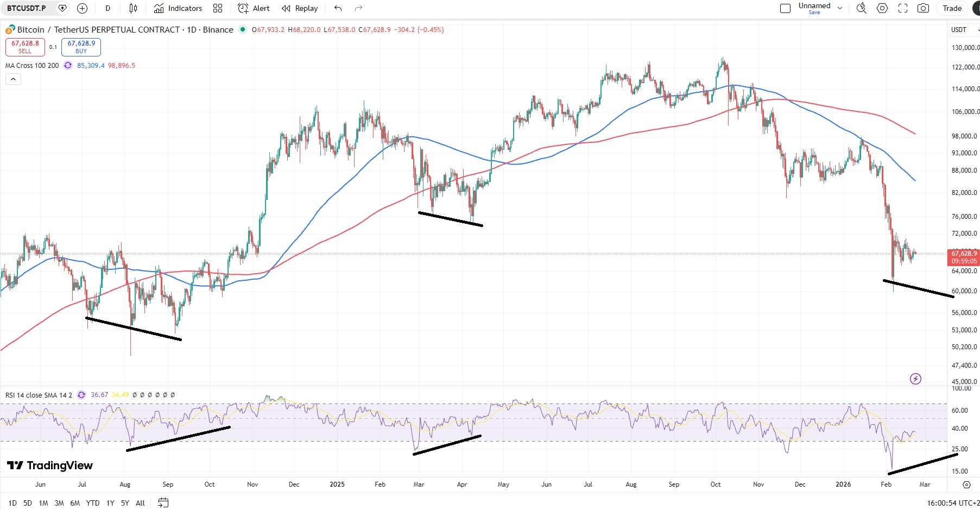Enter fullscreen mode
980x510 pixels.
click(903, 8)
